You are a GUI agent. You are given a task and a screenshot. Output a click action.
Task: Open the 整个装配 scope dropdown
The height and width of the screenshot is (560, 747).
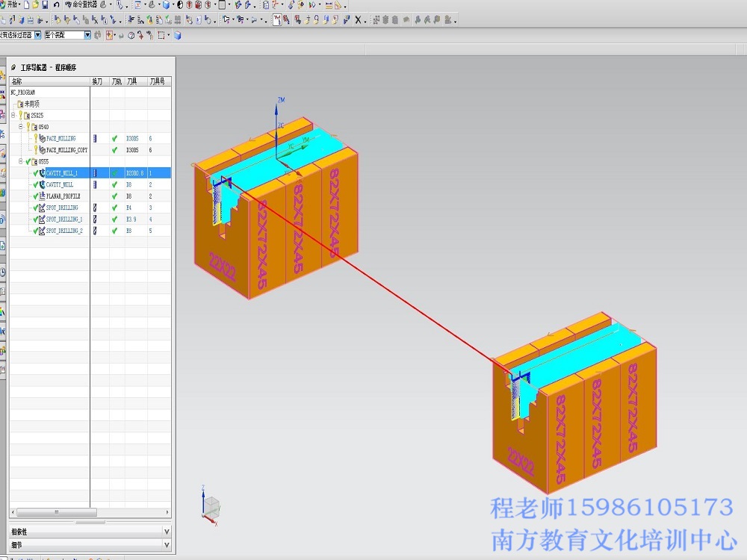pos(87,35)
